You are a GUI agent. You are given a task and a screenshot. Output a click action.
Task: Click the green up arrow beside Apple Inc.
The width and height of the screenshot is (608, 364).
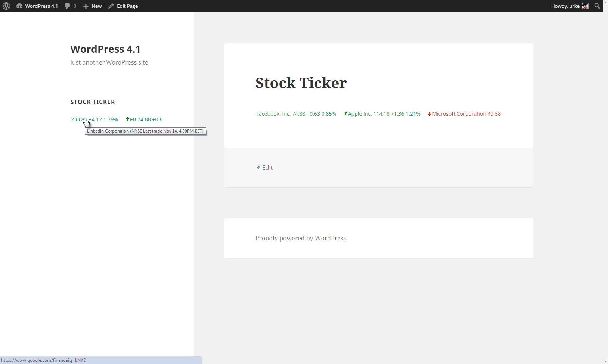(x=345, y=114)
